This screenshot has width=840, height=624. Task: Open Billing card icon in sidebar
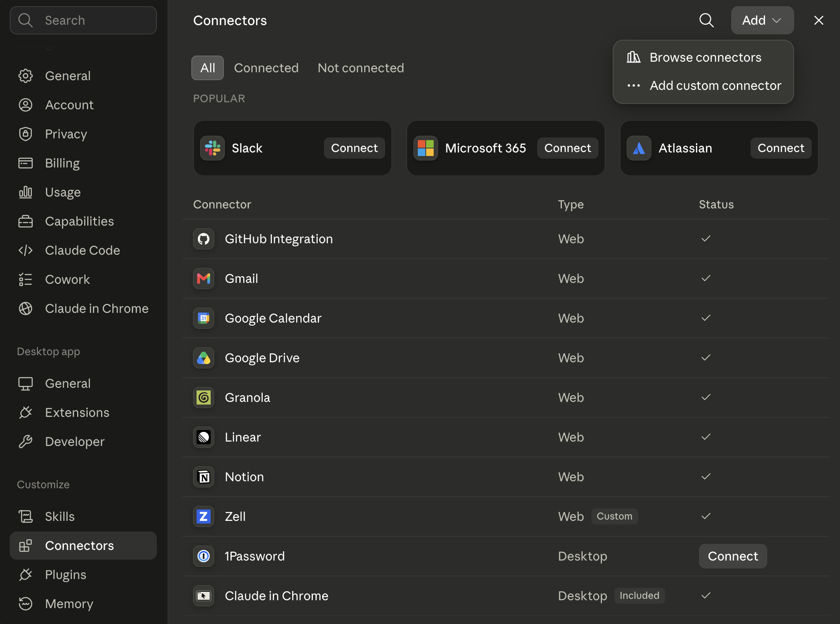point(26,163)
